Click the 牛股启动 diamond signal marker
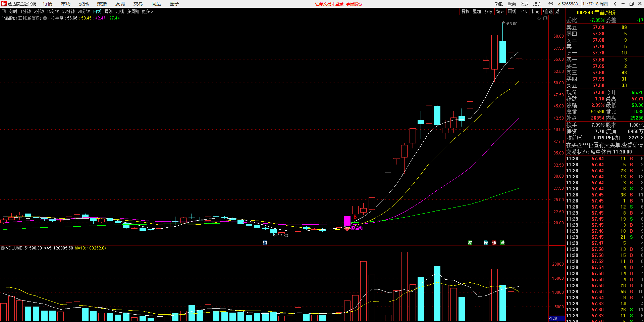This screenshot has height=322, width=644. pos(347,229)
